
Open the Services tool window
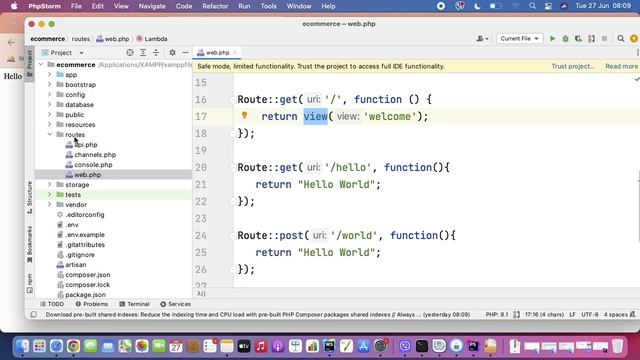pos(176,304)
